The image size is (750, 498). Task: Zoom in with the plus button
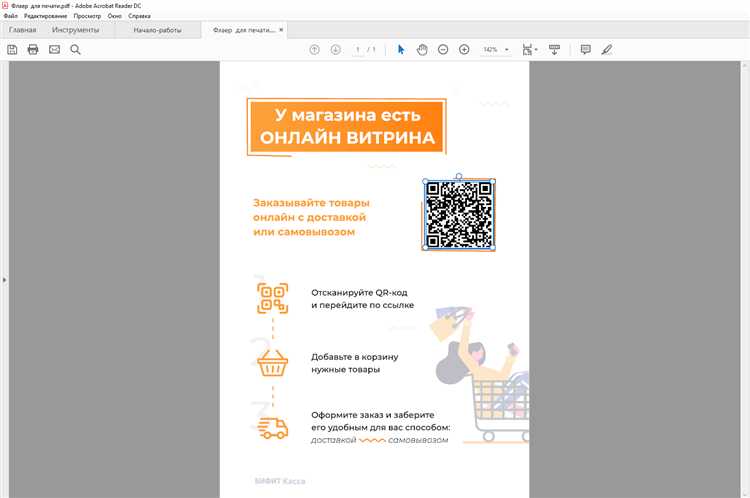click(464, 49)
